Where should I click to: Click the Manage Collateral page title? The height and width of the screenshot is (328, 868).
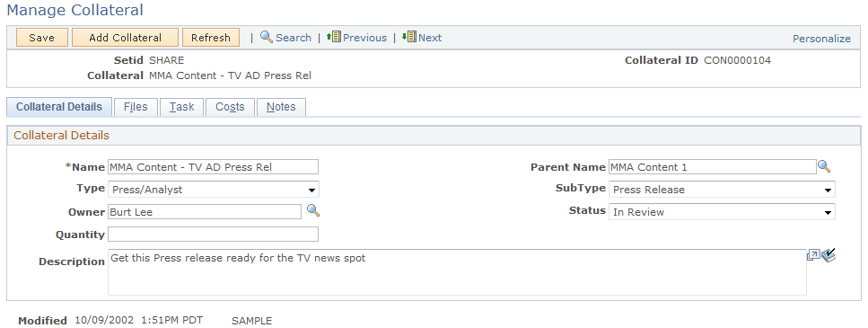[x=75, y=10]
